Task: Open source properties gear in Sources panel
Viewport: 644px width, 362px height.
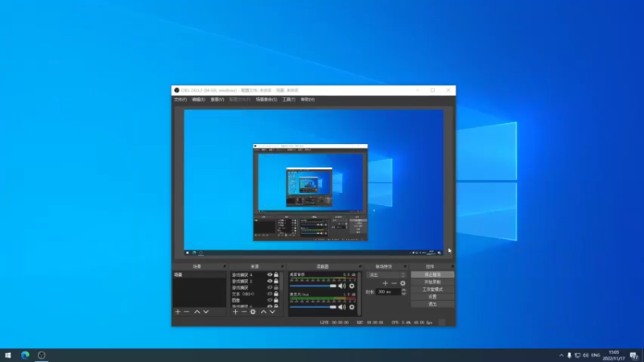Action: (253, 312)
